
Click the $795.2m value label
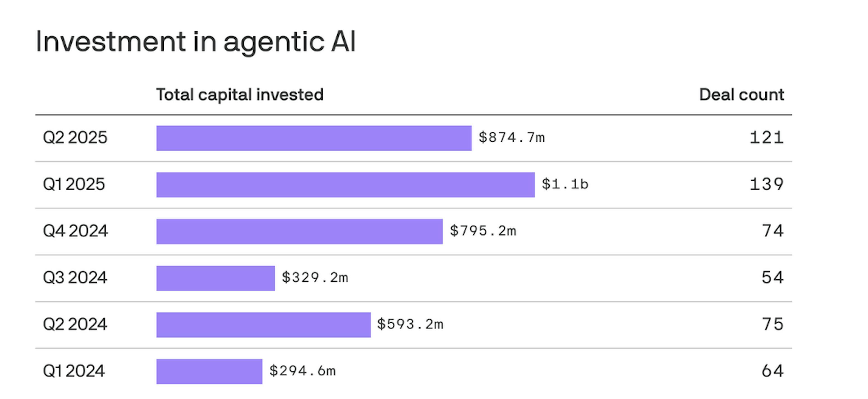483,231
